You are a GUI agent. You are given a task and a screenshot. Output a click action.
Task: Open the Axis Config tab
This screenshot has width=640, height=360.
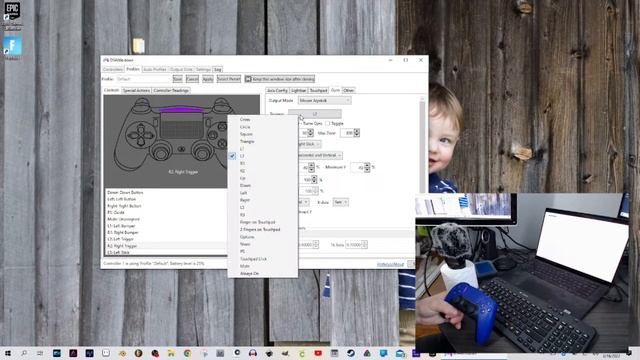pyautogui.click(x=277, y=90)
